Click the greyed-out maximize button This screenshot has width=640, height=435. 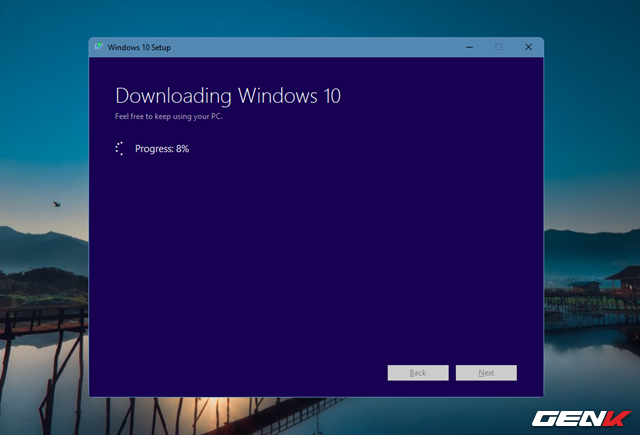[498, 47]
